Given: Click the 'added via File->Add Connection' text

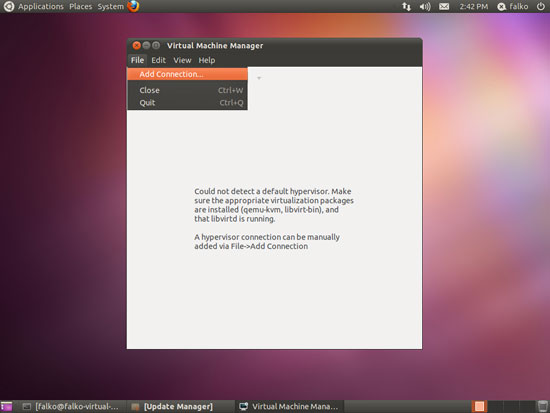Looking at the screenshot, I should (251, 246).
